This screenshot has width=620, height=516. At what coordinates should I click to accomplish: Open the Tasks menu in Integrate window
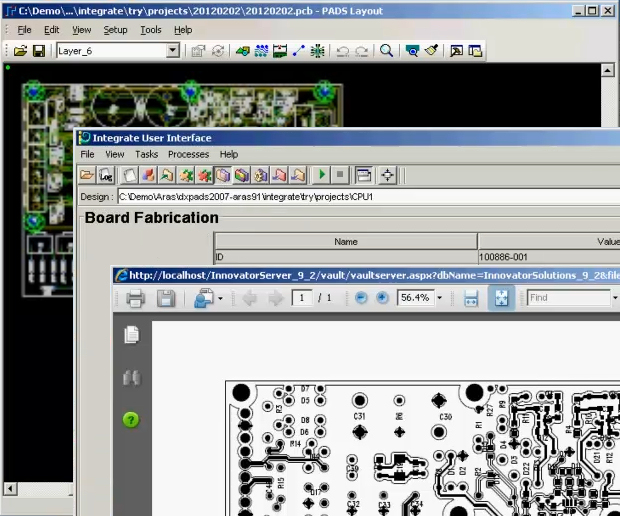(x=146, y=154)
